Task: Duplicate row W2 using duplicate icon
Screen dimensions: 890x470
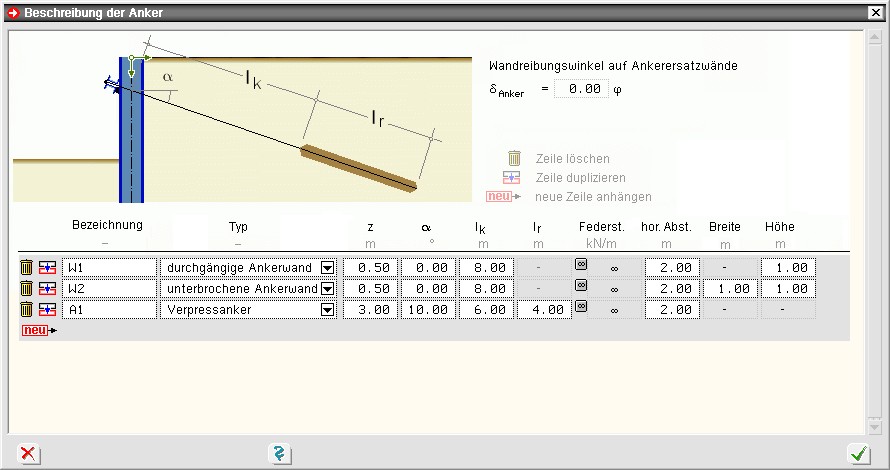Action: click(x=47, y=289)
